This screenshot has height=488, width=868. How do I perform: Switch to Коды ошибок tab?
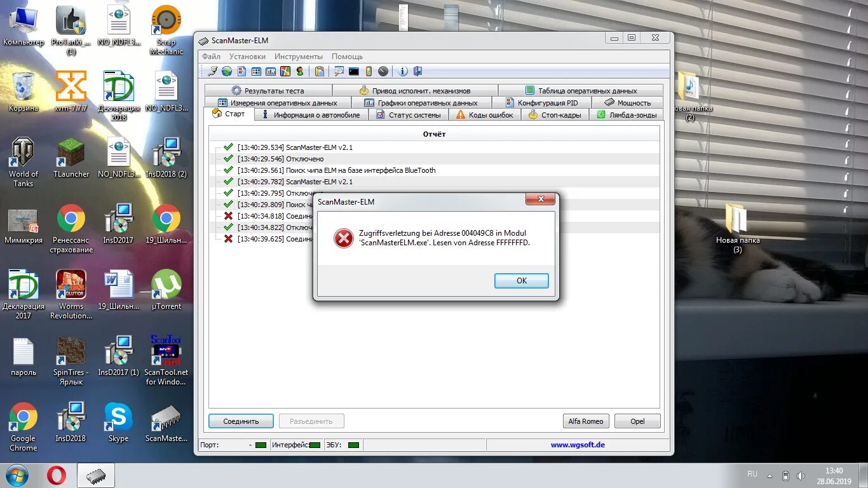coord(485,115)
